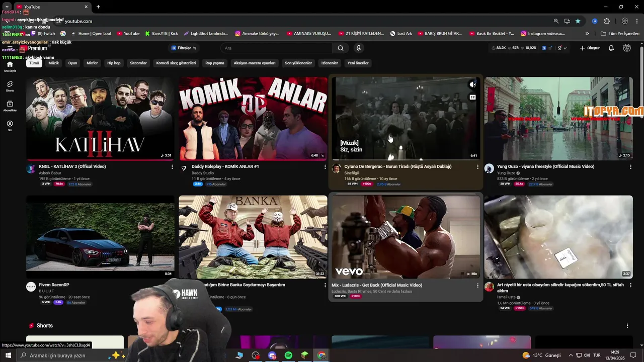The width and height of the screenshot is (644, 362).
Task: Open the Aybork Babur channel link
Action: coord(50,173)
